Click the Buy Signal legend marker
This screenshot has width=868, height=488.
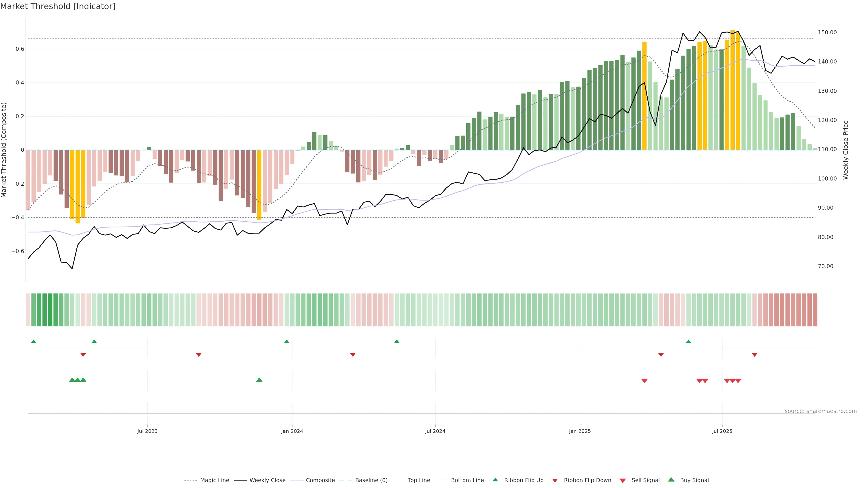671,480
